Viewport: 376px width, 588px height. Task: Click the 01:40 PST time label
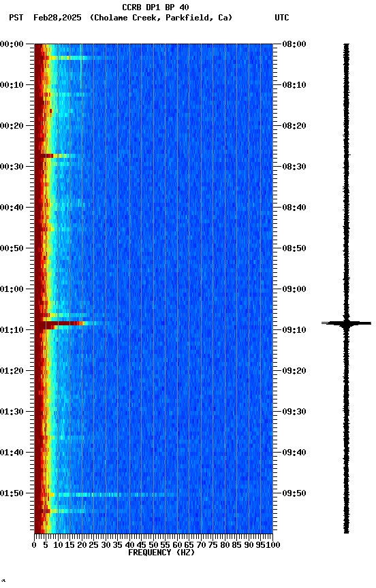tap(12, 453)
